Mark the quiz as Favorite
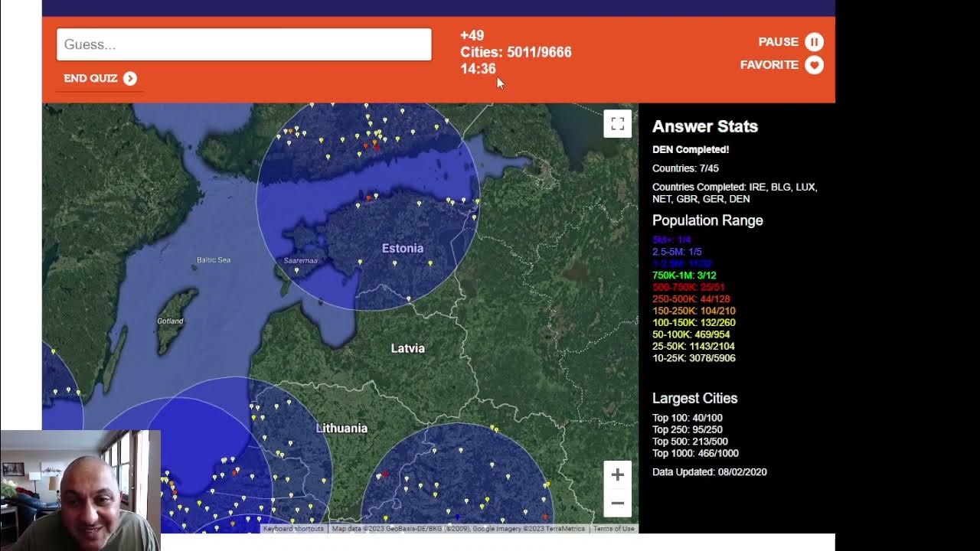980x551 pixels. click(x=782, y=65)
